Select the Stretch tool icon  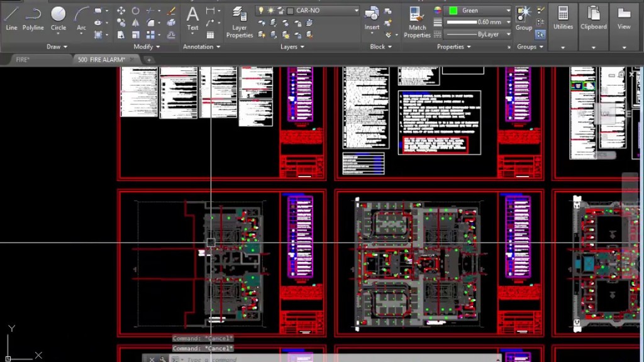(x=121, y=35)
